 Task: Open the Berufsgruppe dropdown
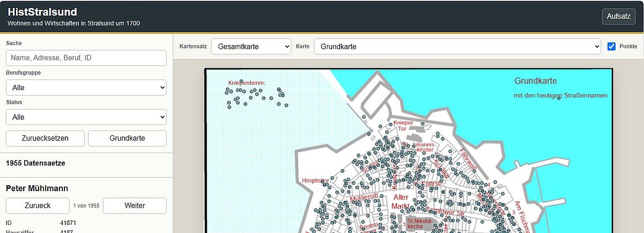click(x=86, y=88)
